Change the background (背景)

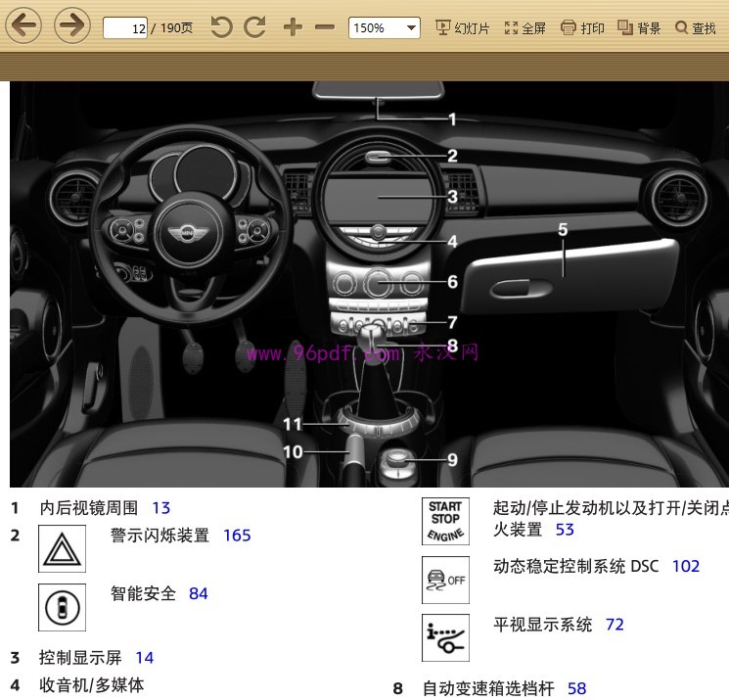click(639, 28)
